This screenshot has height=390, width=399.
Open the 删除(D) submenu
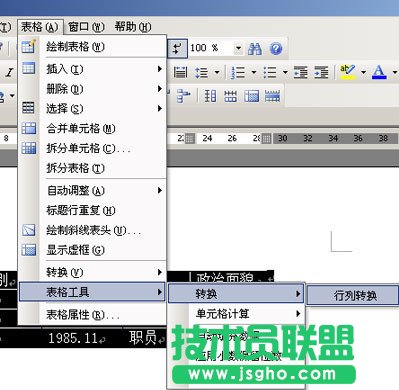pos(92,89)
